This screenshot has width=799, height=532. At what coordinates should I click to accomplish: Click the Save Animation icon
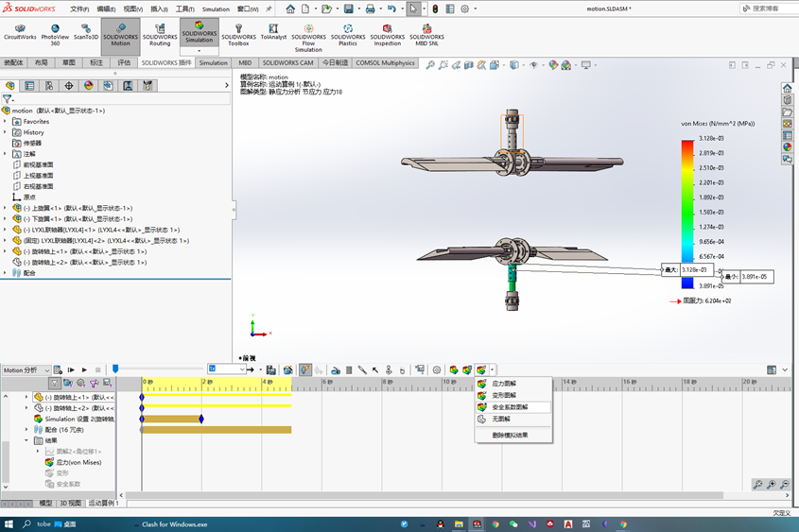[271, 370]
